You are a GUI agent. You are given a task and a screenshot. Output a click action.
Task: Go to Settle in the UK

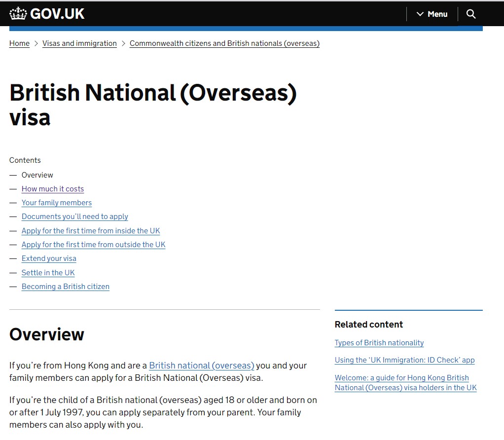(x=48, y=273)
